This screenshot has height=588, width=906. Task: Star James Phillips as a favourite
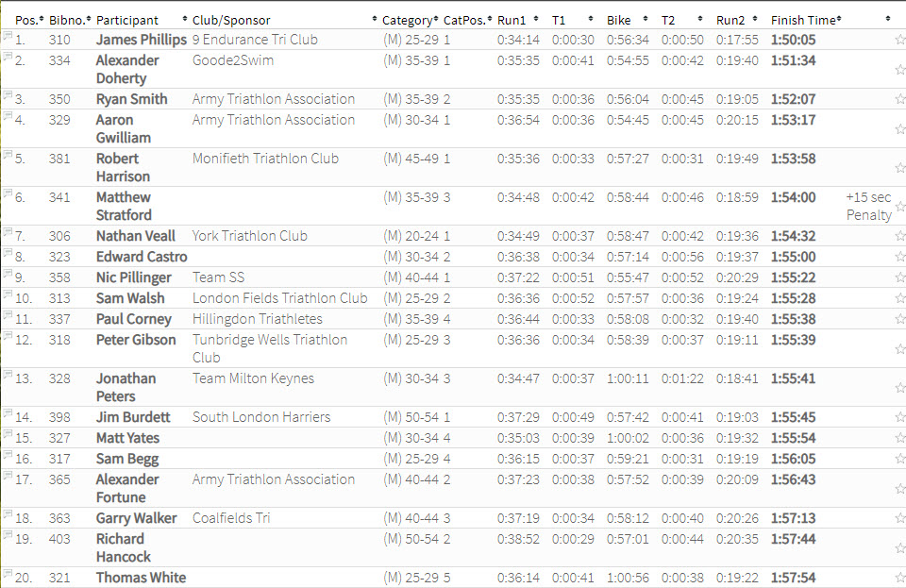click(x=900, y=40)
